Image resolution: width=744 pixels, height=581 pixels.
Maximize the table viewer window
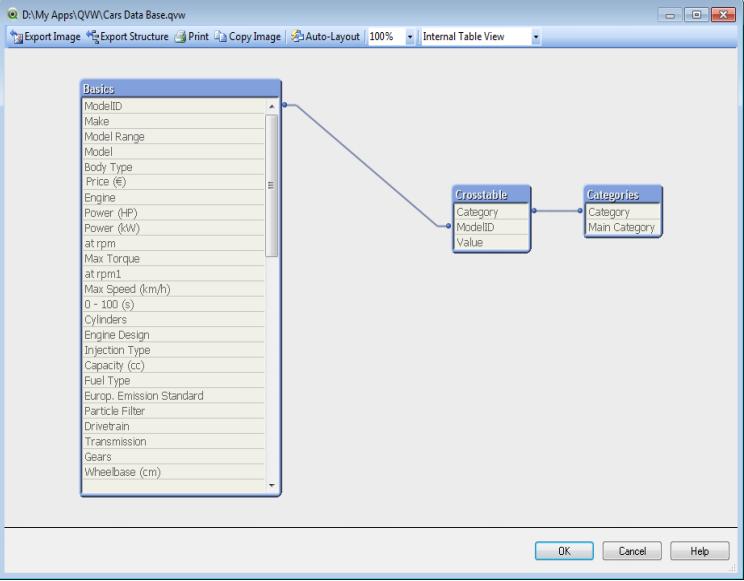coord(696,15)
